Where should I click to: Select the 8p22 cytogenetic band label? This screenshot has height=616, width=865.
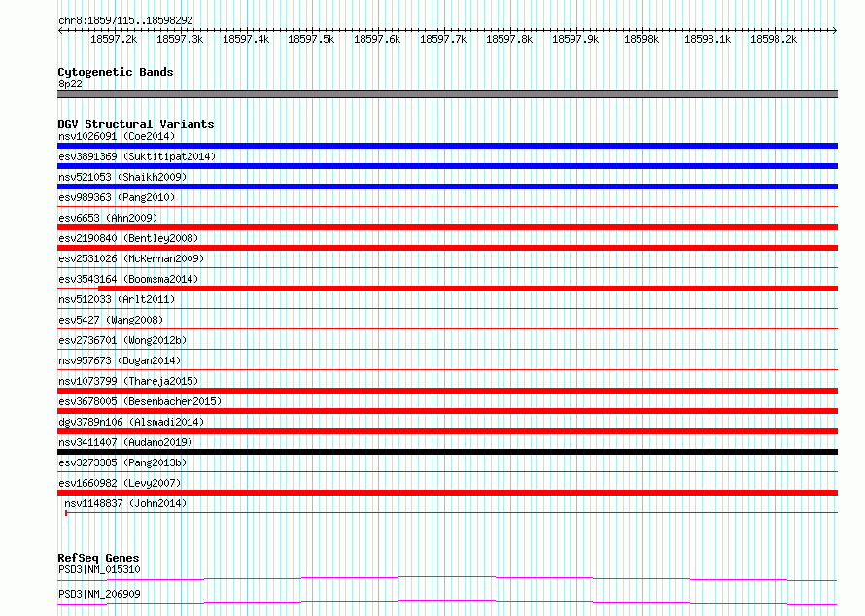click(70, 84)
